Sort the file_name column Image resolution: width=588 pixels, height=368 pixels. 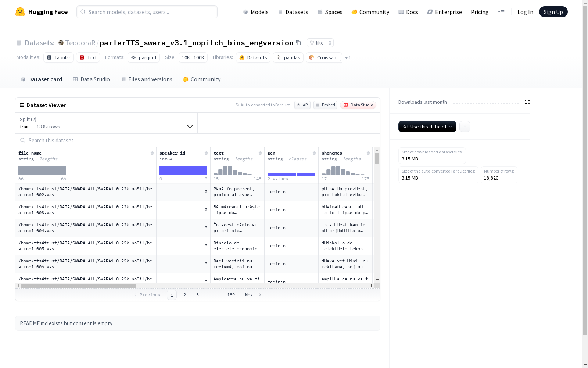click(152, 153)
